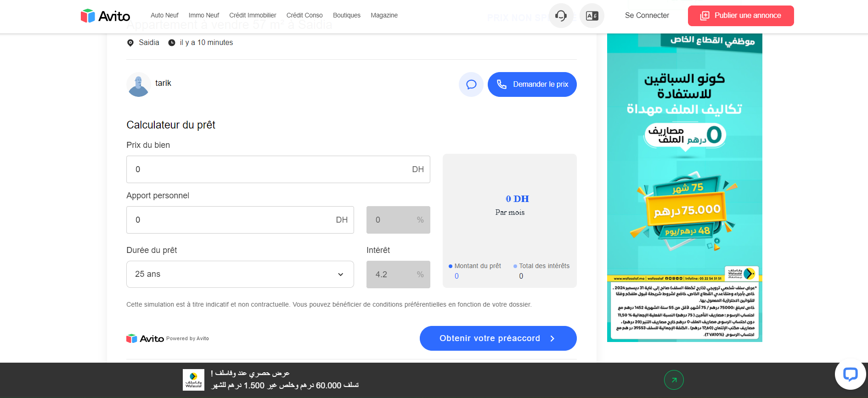The image size is (868, 398).
Task: Open the Wafasalaf sidebar advertisement
Action: (x=685, y=188)
